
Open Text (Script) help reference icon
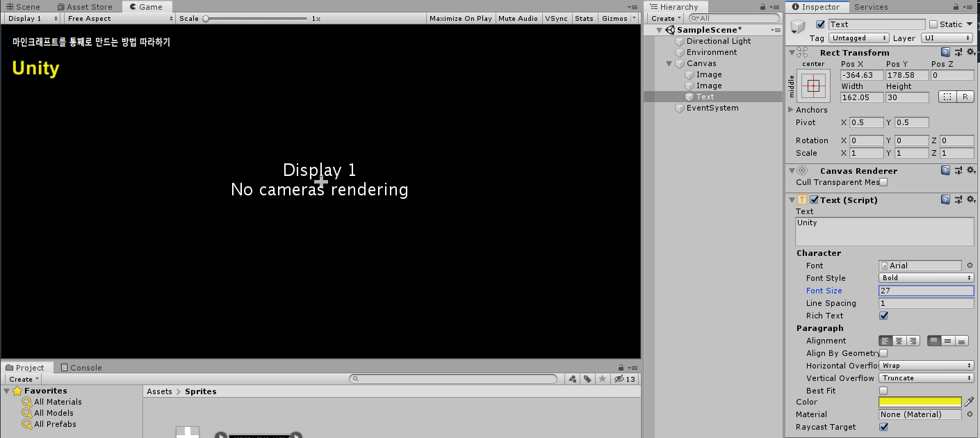pos(945,200)
